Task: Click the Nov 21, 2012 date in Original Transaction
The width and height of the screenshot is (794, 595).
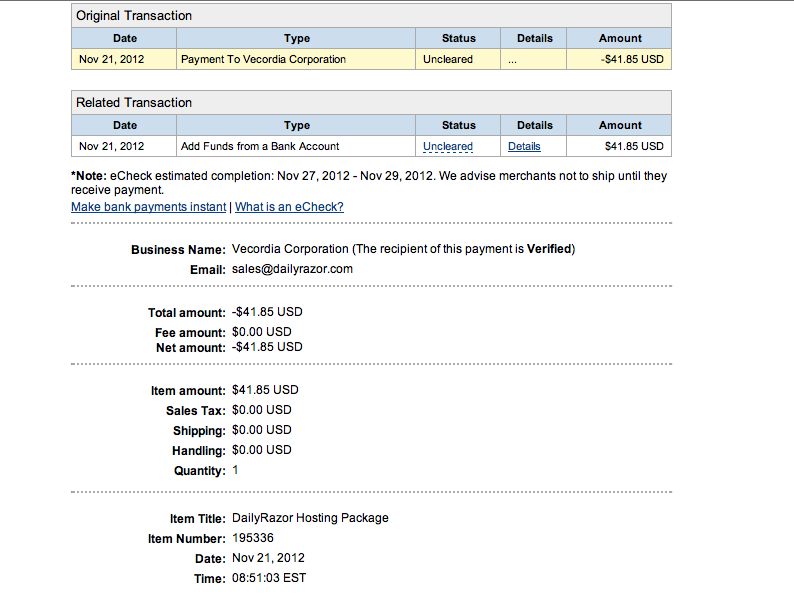Action: 111,59
